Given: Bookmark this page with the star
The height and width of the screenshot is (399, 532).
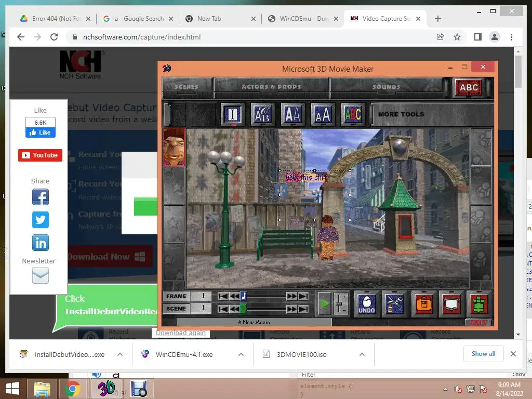Looking at the screenshot, I should (x=457, y=37).
